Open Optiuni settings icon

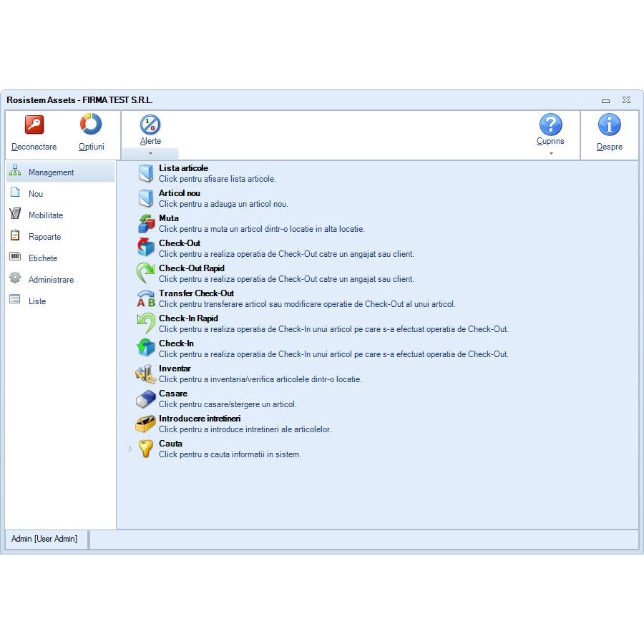(91, 125)
